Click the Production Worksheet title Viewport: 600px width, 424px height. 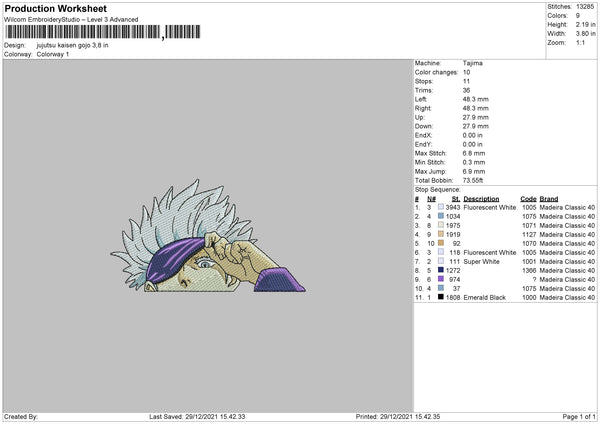(55, 8)
